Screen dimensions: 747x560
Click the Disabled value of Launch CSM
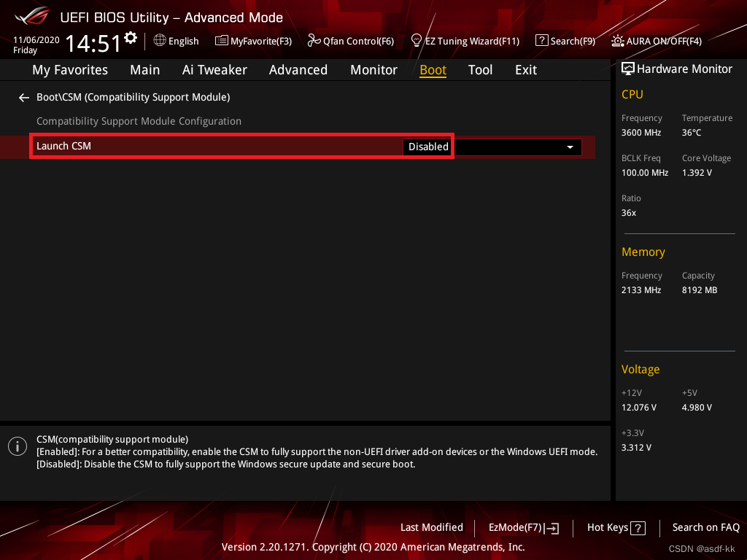click(428, 147)
